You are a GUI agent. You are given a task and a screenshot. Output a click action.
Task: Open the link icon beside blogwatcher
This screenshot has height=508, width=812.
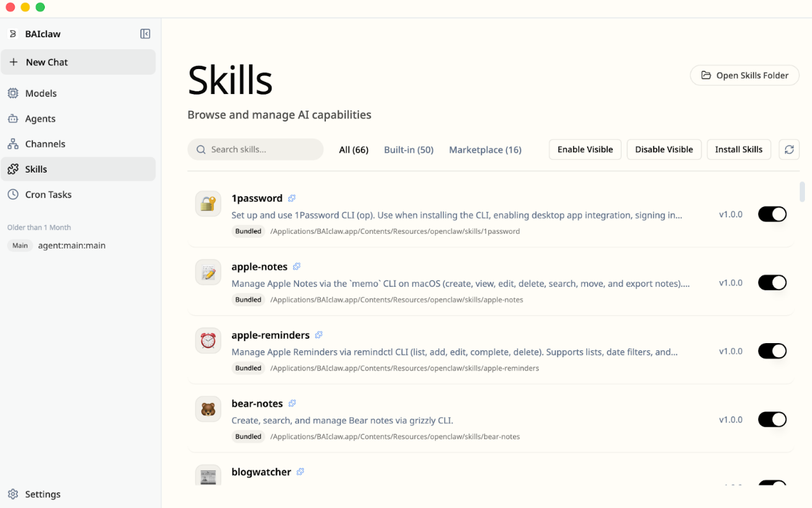click(300, 472)
